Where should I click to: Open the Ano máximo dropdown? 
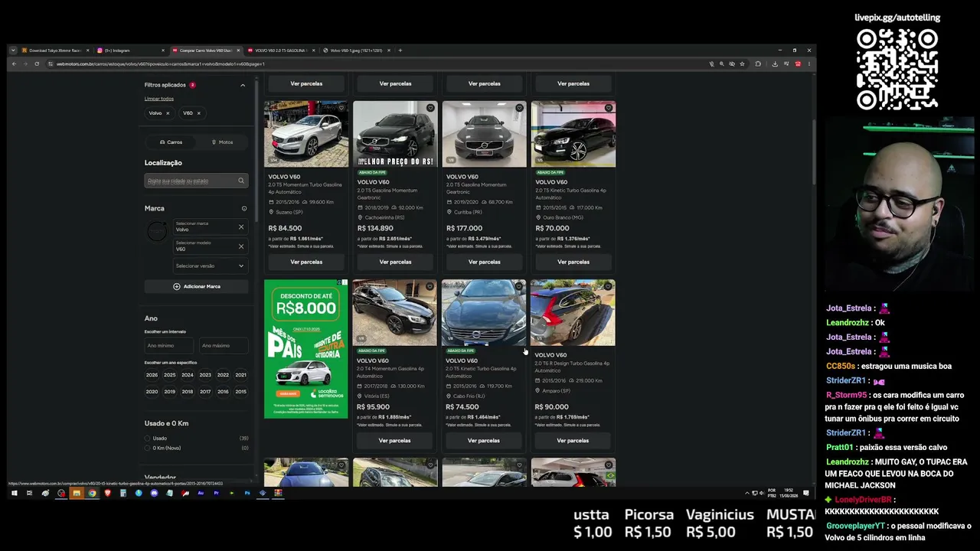[223, 346]
